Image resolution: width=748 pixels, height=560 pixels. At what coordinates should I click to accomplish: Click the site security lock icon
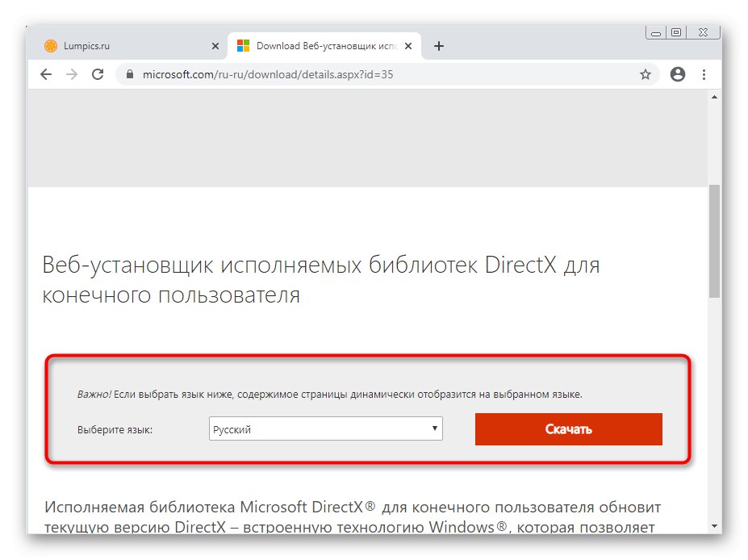tap(129, 74)
